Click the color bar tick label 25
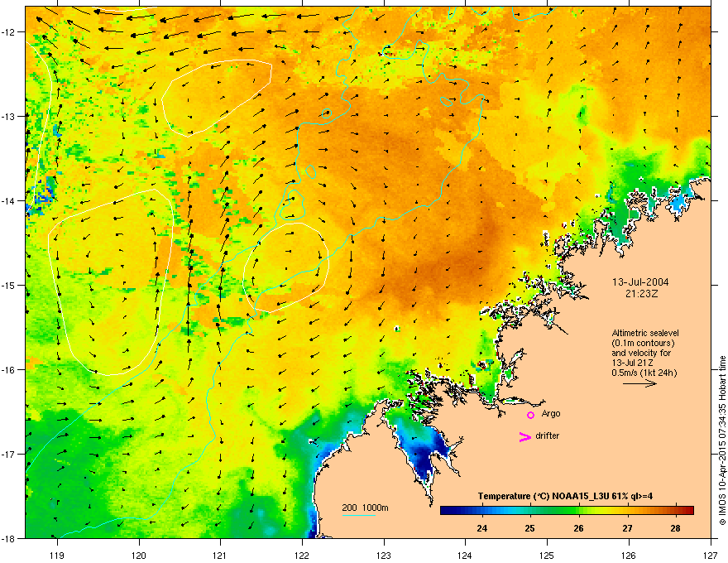The width and height of the screenshot is (728, 563). point(530,528)
